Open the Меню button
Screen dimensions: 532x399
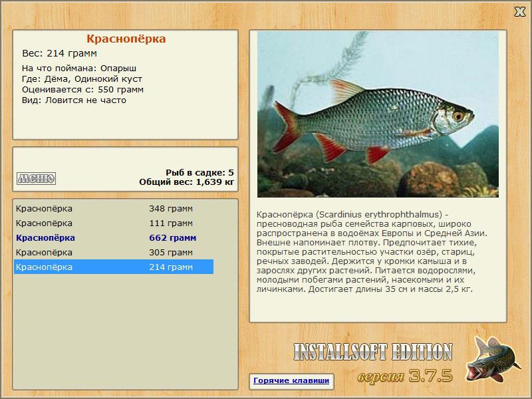pyautogui.click(x=36, y=178)
